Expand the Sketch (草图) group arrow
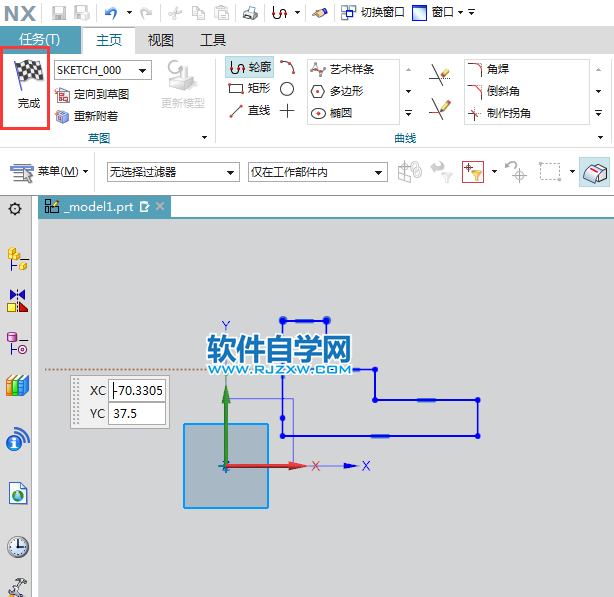Image resolution: width=614 pixels, height=597 pixels. [x=204, y=137]
